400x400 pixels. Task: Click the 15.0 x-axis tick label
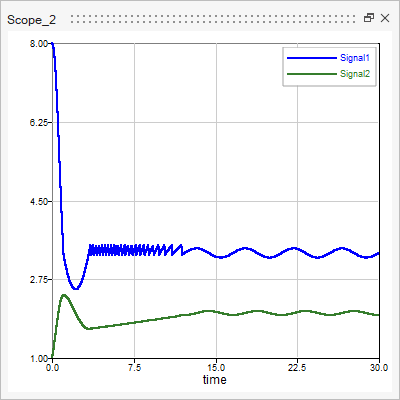216,368
